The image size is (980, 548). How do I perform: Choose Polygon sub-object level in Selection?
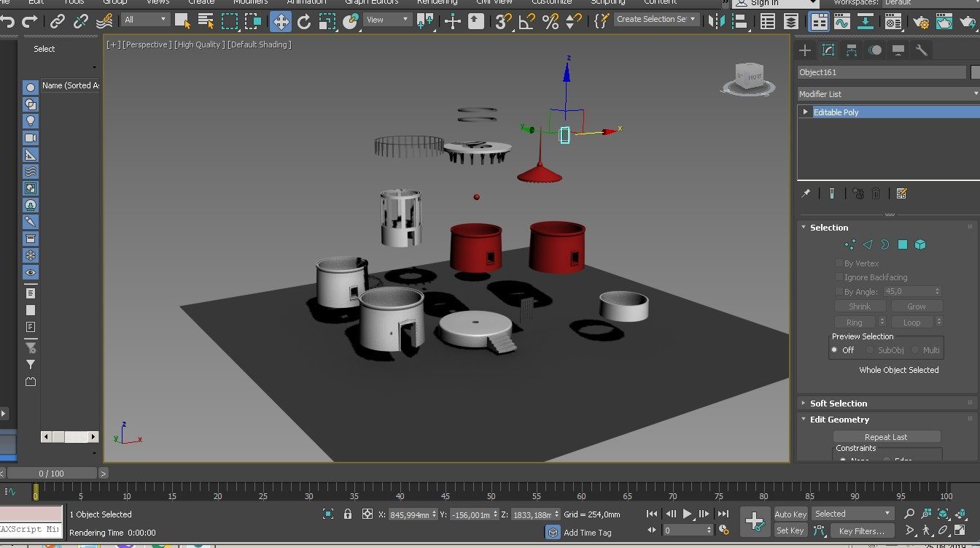tap(903, 245)
